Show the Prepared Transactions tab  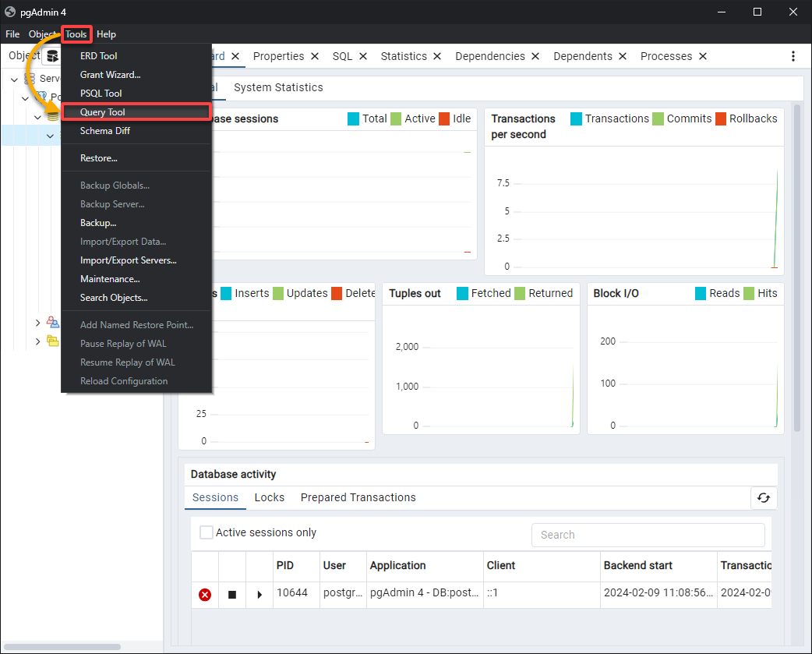(x=358, y=497)
